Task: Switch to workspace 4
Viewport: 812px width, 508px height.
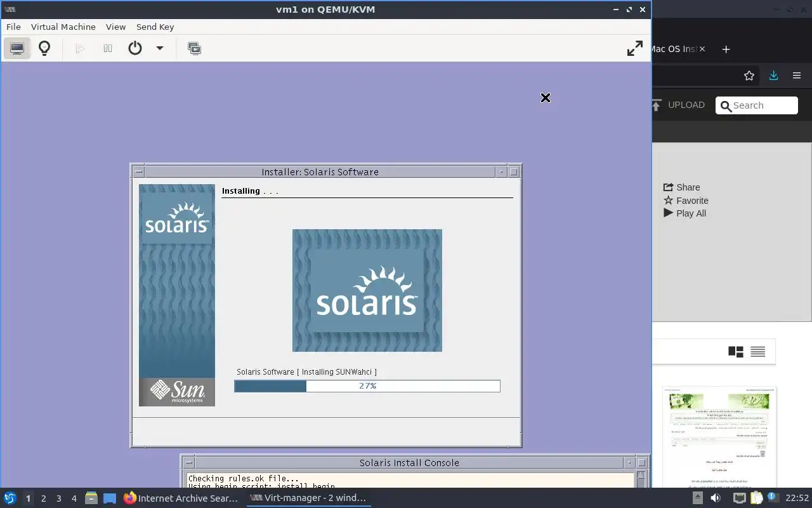Action: 74,498
